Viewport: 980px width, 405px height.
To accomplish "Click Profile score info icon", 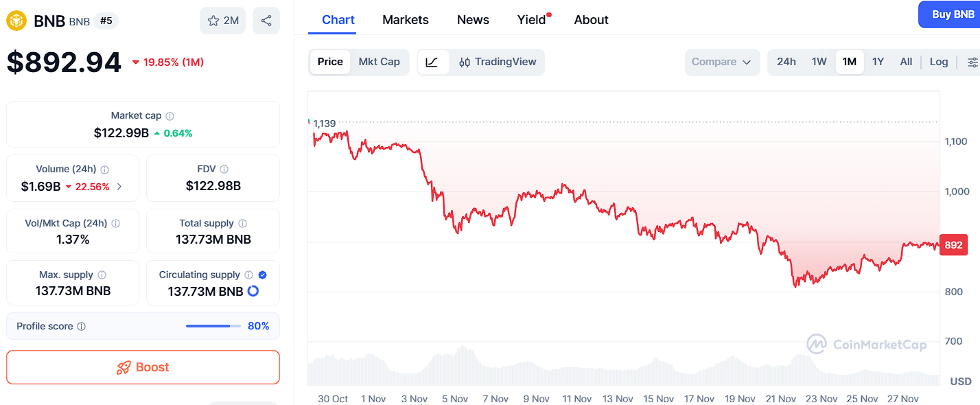I will click(x=82, y=327).
